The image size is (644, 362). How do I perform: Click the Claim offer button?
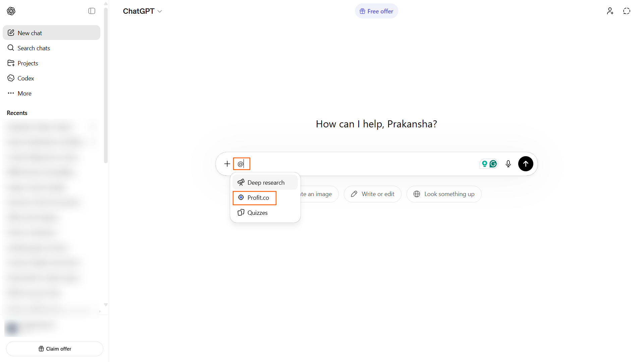point(55,349)
